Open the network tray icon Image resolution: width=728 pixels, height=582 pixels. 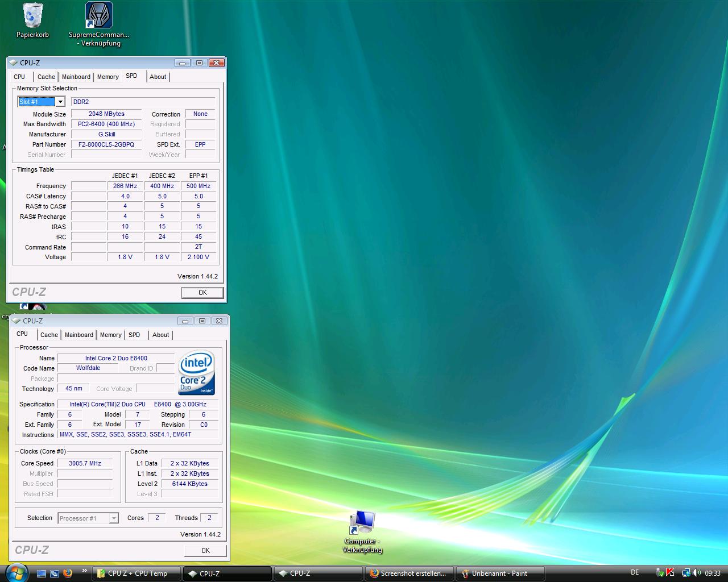pos(686,573)
